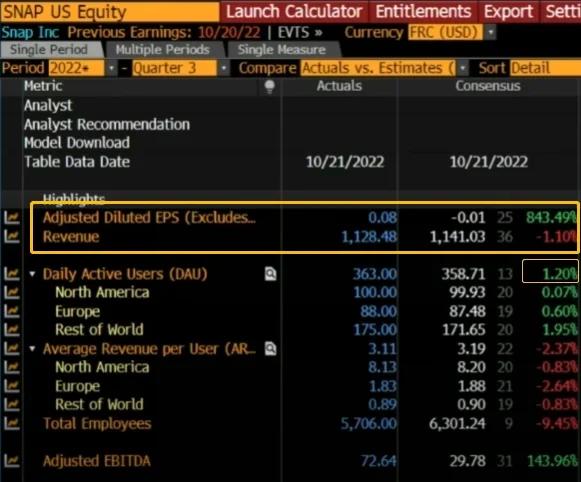Click the Period 2022 field

point(76,68)
